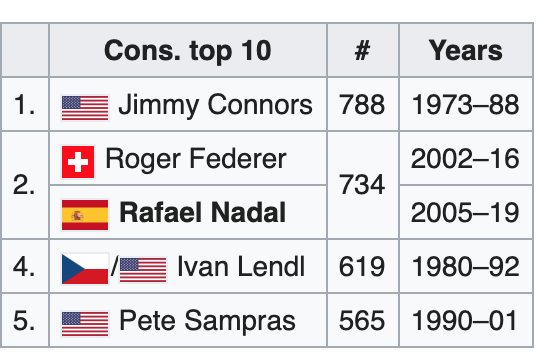Screen dimensions: 560x364
Task: Follow the Ivan Lendl link
Action: tap(241, 266)
